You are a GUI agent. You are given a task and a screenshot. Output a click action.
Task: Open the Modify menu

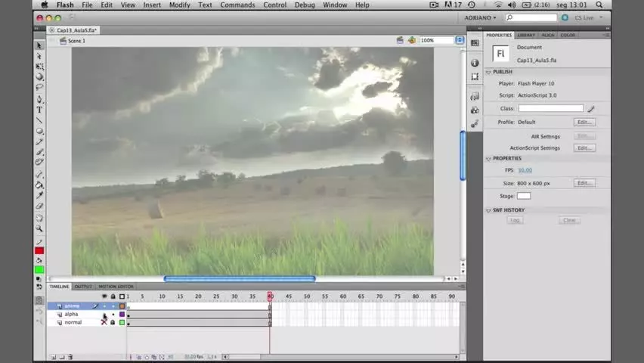[x=179, y=5]
